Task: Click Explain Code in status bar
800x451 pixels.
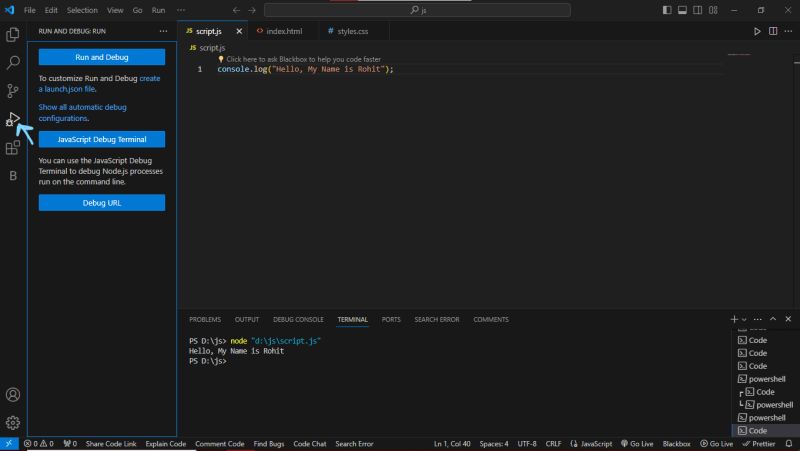Action: click(x=165, y=444)
